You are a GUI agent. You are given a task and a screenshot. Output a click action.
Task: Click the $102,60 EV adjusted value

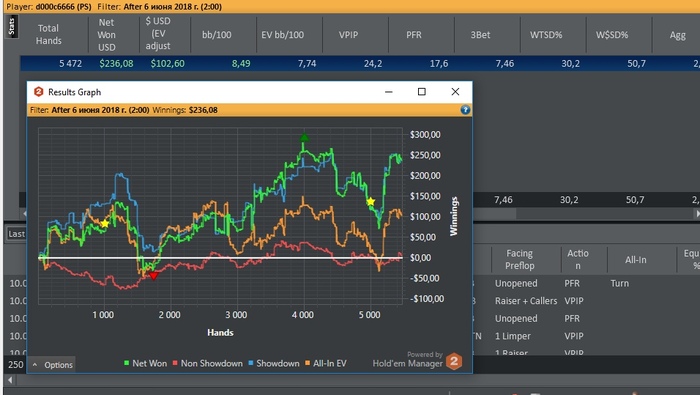tap(167, 63)
